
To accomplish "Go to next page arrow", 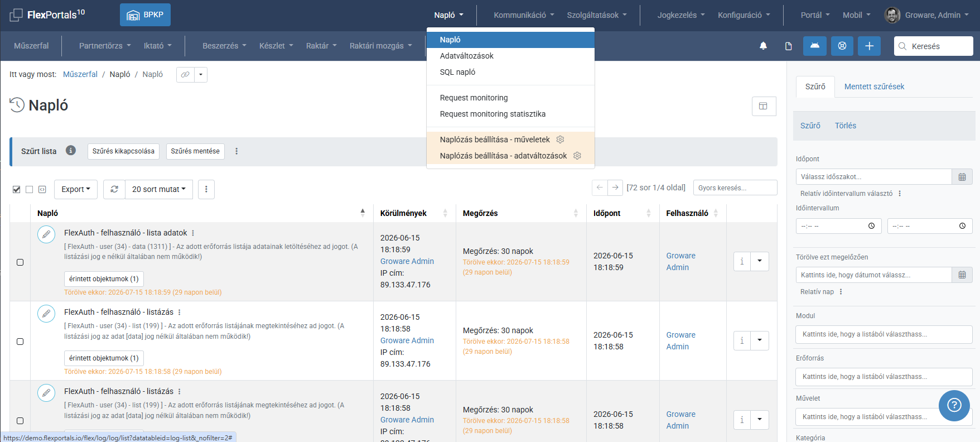I will 615,188.
